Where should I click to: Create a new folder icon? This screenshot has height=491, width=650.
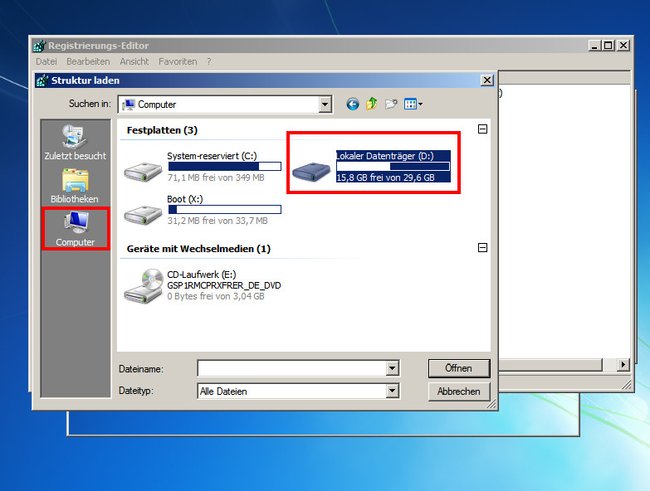click(x=390, y=104)
